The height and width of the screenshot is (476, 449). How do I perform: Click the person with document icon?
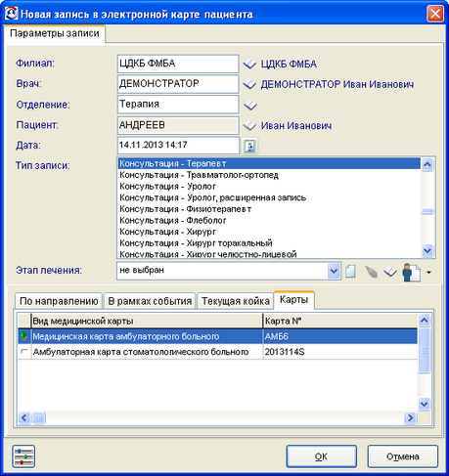411,273
